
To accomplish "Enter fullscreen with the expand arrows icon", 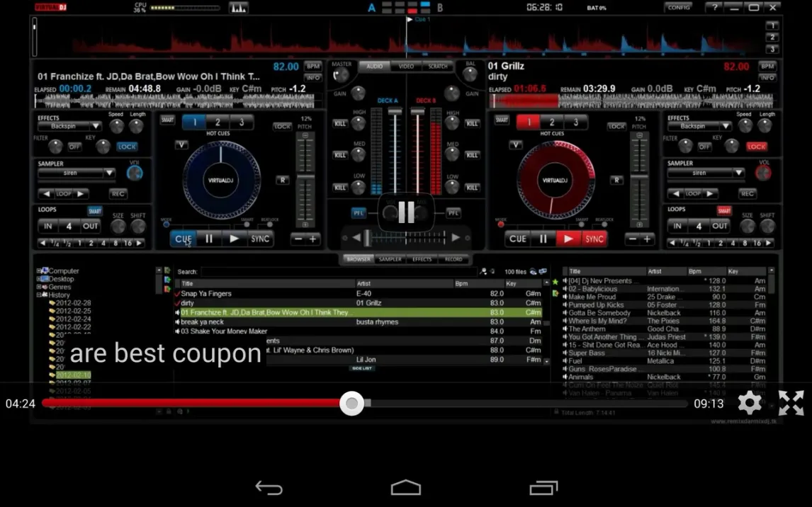I will [791, 403].
